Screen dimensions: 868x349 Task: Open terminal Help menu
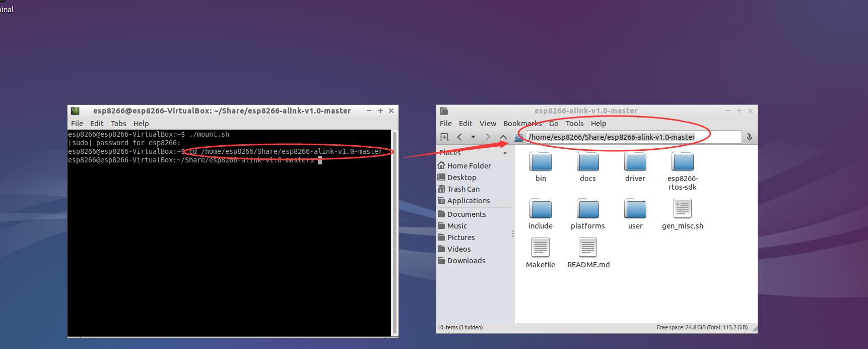click(x=141, y=123)
